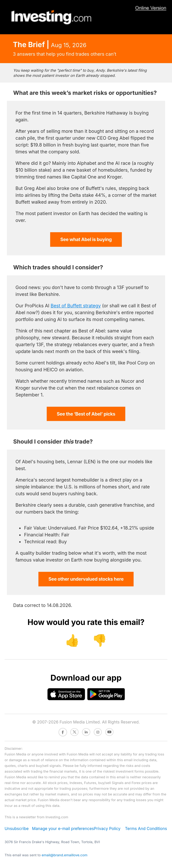This screenshot has height=868, width=172.
Task: Click the email@brand.emaillove.com address link
Action: click(x=64, y=855)
